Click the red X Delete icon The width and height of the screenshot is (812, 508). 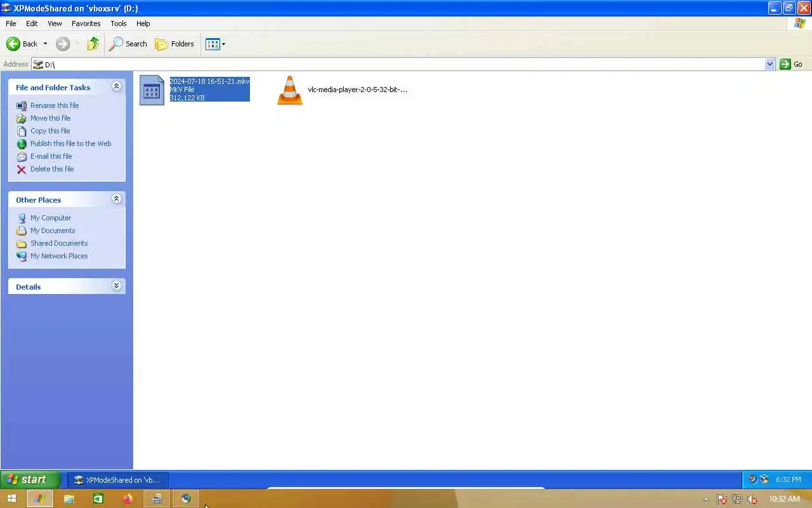22,170
